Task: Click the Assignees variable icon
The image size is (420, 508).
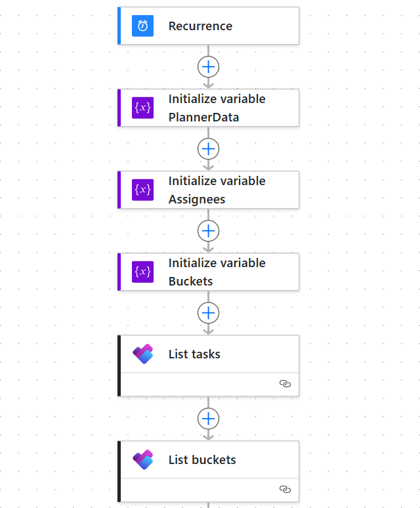Action: click(x=142, y=190)
